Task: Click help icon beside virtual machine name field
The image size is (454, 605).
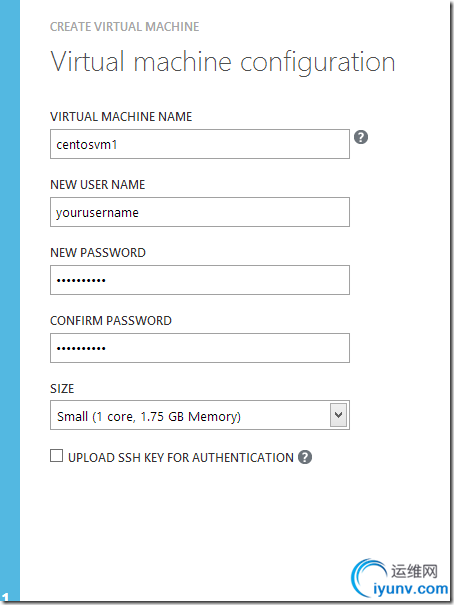Action: 361,137
